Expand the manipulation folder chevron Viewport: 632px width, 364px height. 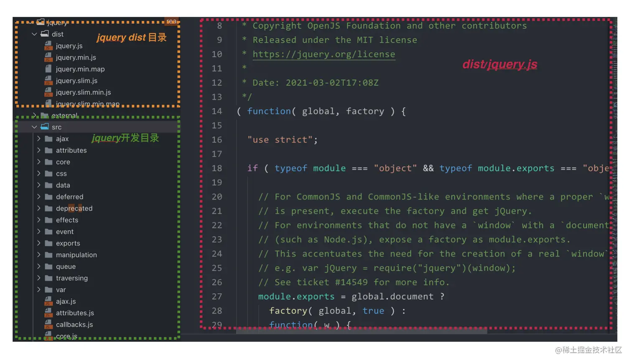(x=38, y=255)
